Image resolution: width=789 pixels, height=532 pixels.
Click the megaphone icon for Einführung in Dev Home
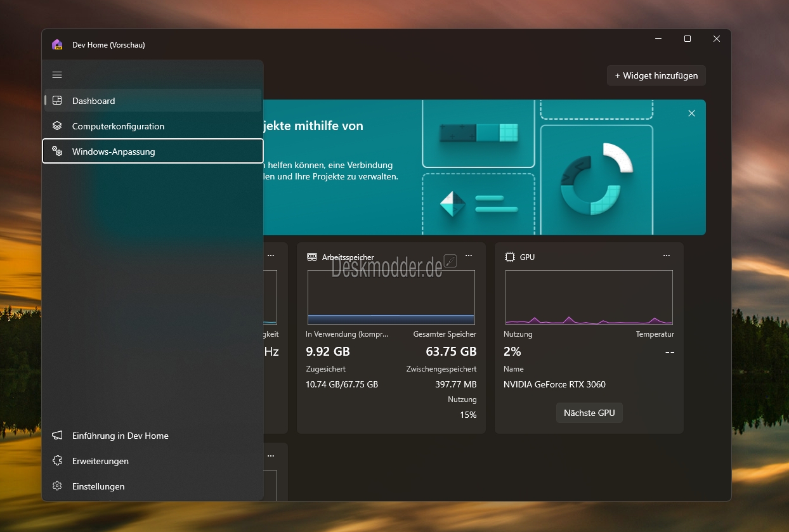57,436
